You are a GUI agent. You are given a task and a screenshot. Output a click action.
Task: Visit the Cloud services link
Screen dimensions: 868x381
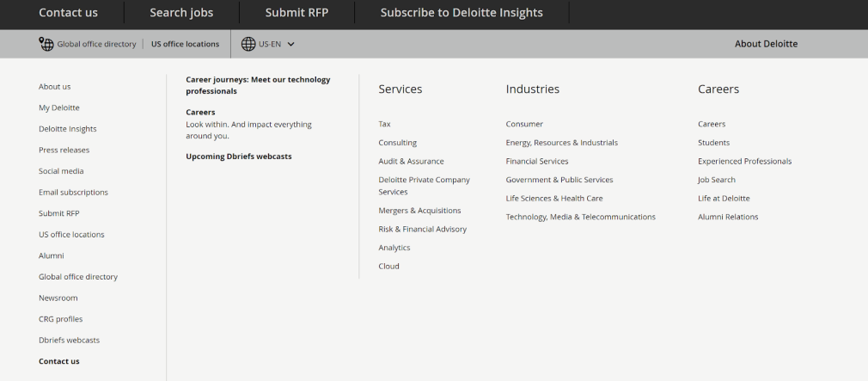(388, 267)
